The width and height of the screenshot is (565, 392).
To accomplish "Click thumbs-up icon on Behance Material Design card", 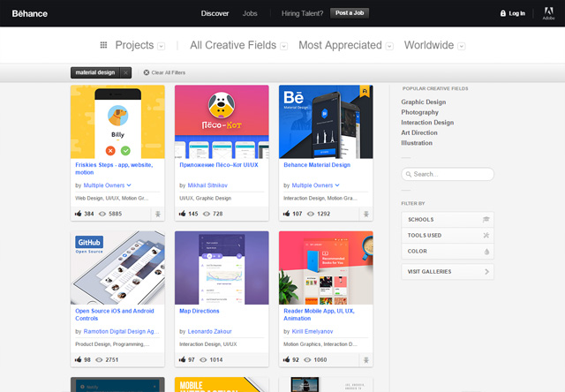I will [286, 214].
